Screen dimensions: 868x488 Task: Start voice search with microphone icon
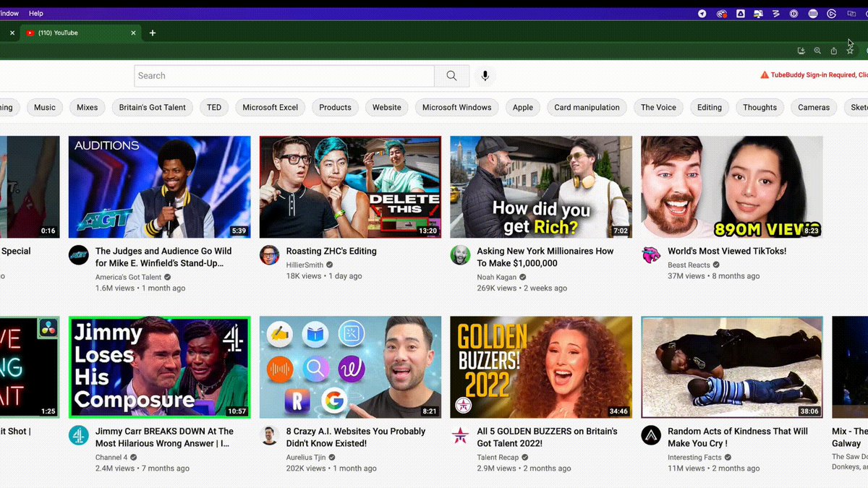click(x=485, y=76)
